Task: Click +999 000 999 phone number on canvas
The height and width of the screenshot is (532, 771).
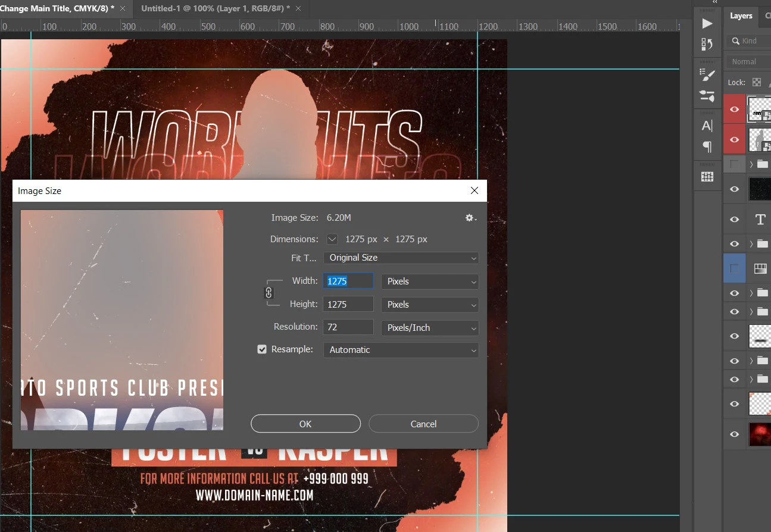Action: point(336,478)
